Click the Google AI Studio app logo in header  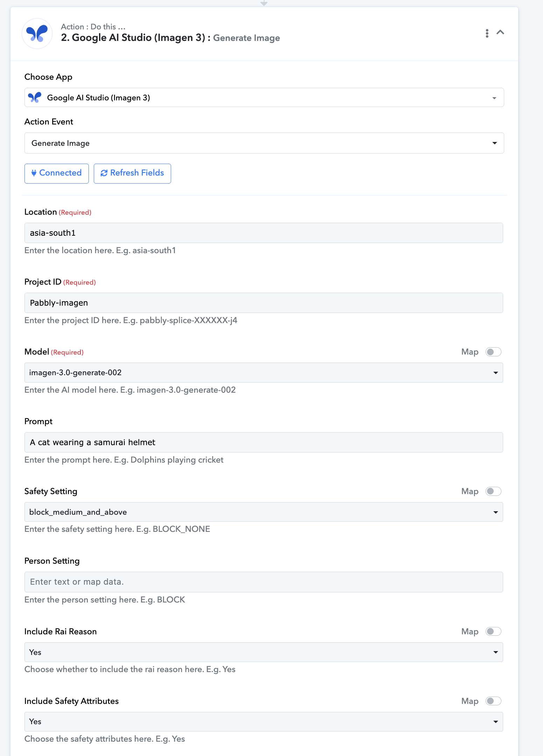tap(37, 34)
